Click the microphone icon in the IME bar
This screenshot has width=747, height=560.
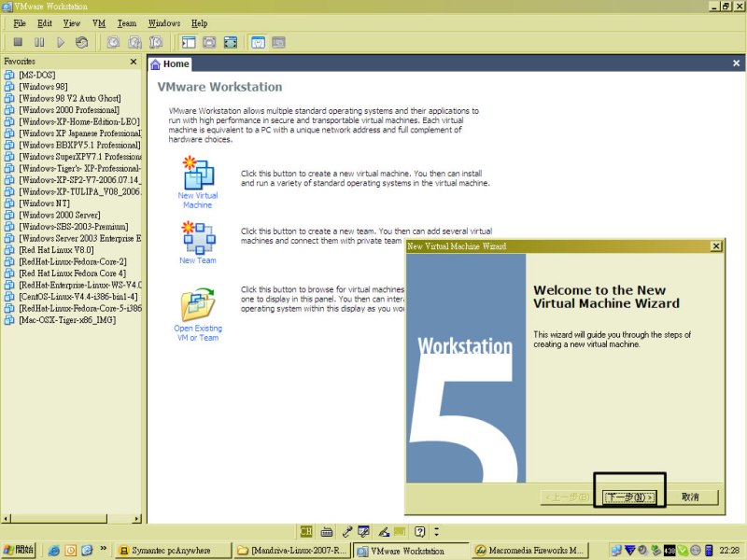pyautogui.click(x=347, y=531)
